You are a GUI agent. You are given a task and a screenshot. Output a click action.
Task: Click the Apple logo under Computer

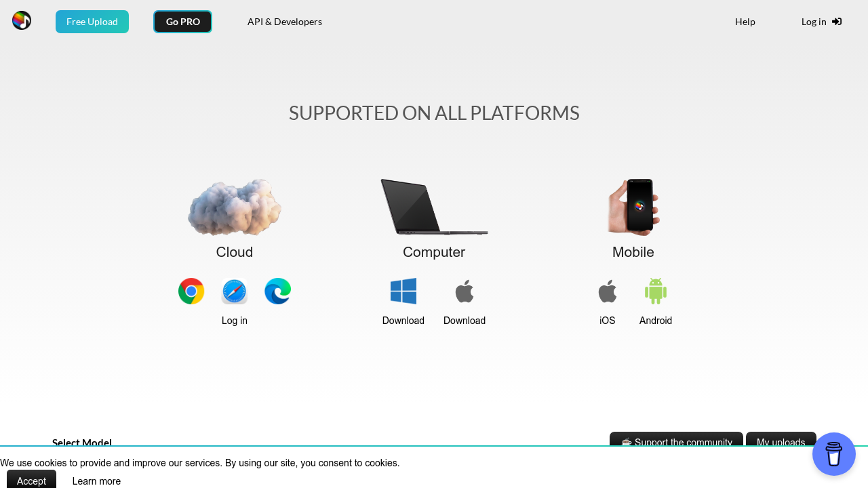(465, 291)
